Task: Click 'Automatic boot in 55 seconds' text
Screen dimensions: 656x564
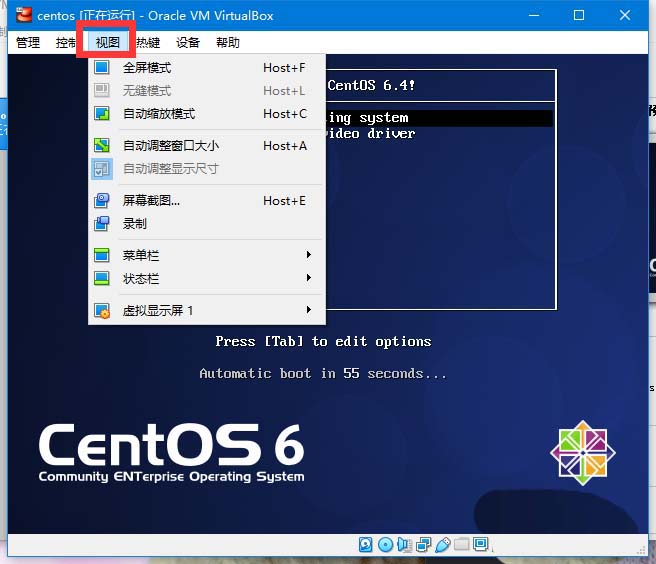Action: click(x=323, y=373)
